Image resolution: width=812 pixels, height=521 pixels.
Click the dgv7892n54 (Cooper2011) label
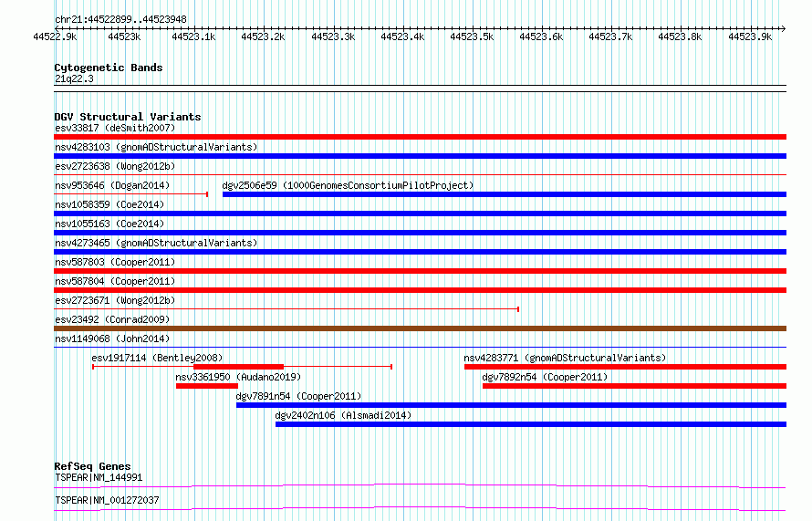click(x=545, y=377)
